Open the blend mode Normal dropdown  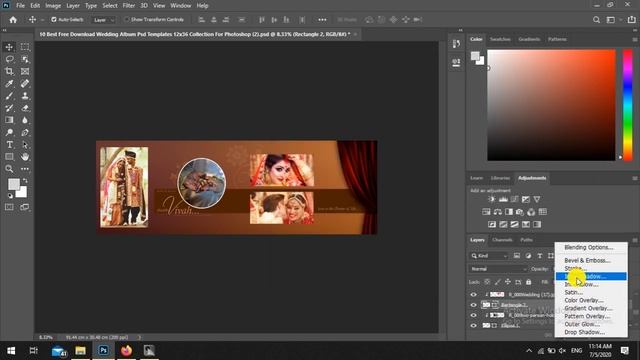click(x=498, y=269)
